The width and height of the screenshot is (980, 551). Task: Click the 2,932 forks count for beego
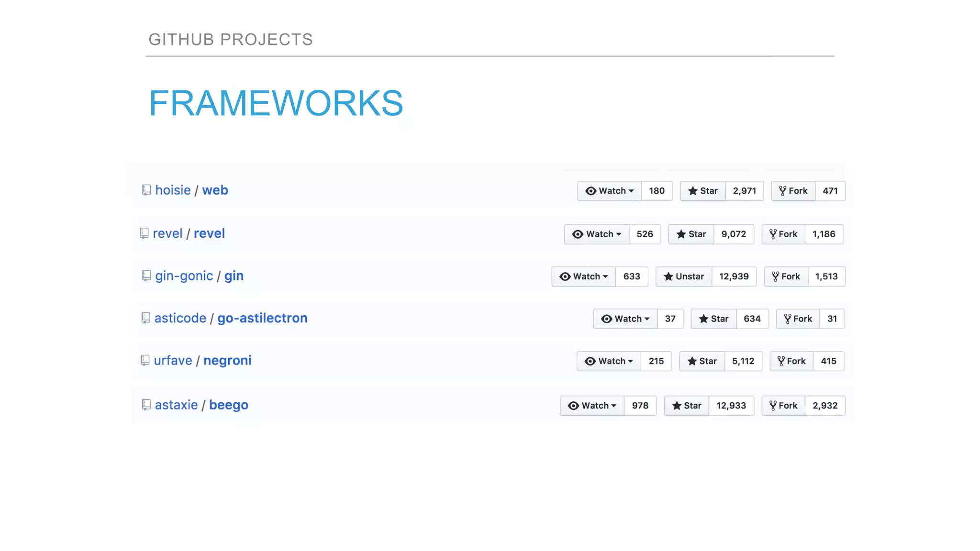click(x=825, y=406)
